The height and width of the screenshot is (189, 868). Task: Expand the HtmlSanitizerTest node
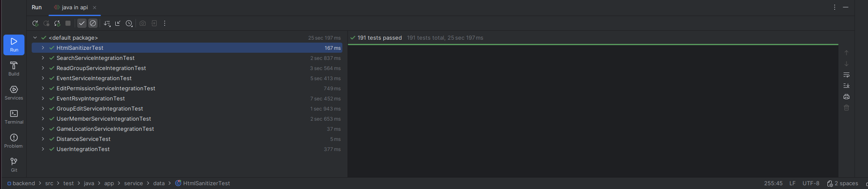(x=43, y=48)
